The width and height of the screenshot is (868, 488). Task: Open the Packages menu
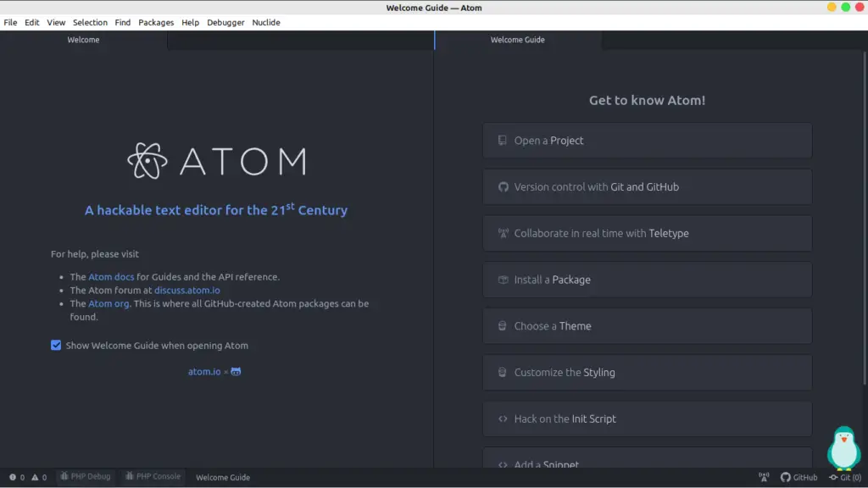(x=156, y=23)
